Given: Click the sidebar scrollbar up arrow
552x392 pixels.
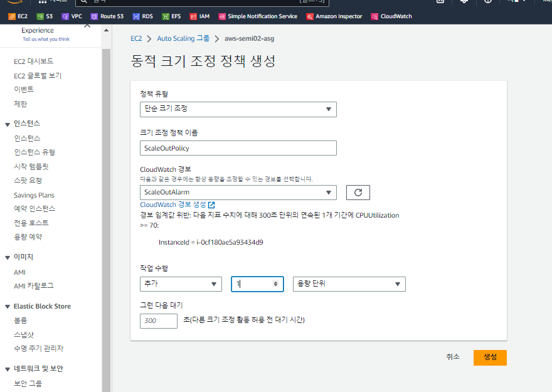Looking at the screenshot, I should pos(106,30).
